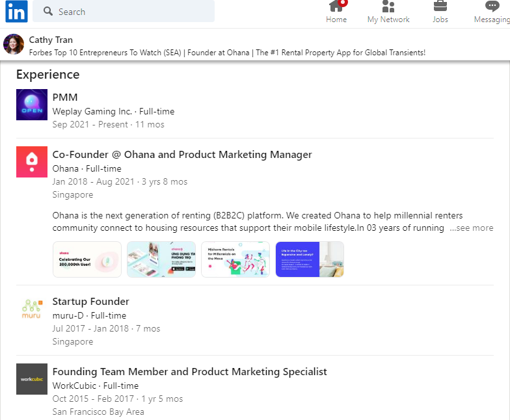Click the Cathy Tran name header

(50, 40)
